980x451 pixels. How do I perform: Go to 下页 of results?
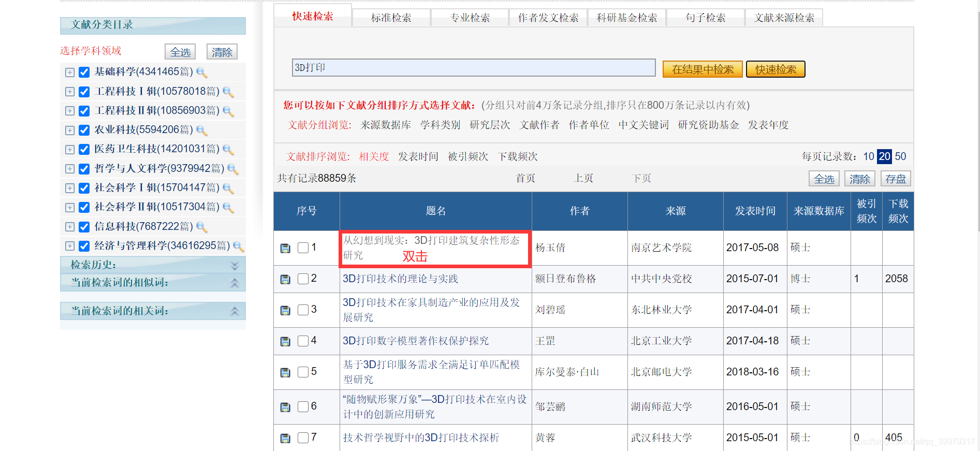tap(642, 178)
